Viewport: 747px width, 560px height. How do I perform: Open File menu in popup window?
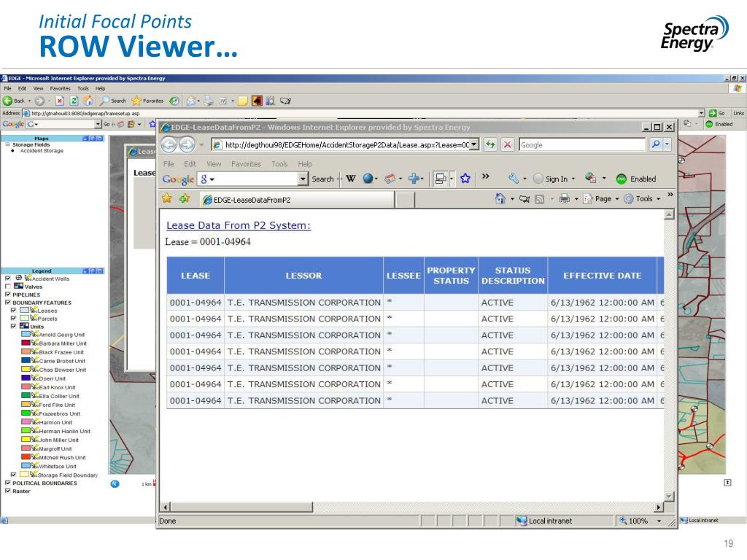pyautogui.click(x=169, y=164)
